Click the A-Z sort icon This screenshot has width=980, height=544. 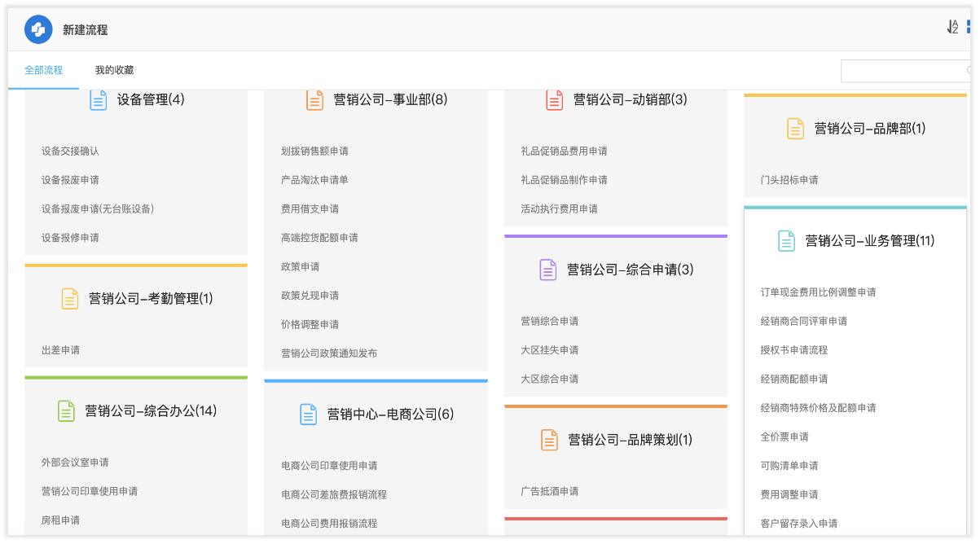coord(952,27)
